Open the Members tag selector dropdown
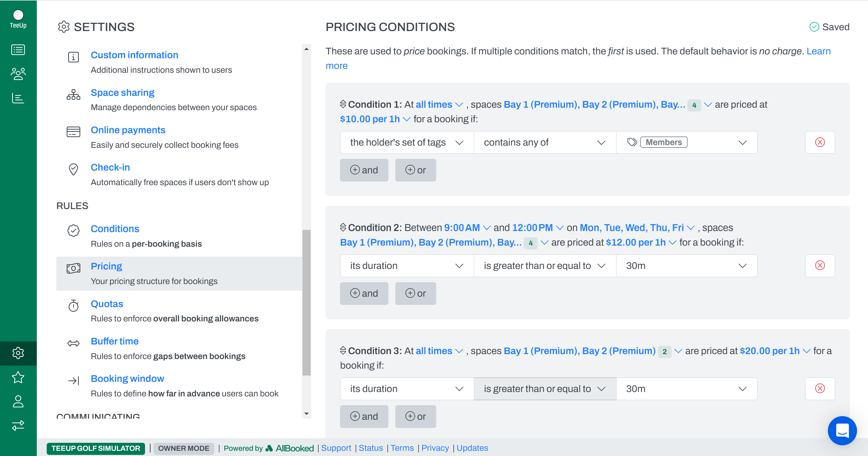 tap(686, 142)
